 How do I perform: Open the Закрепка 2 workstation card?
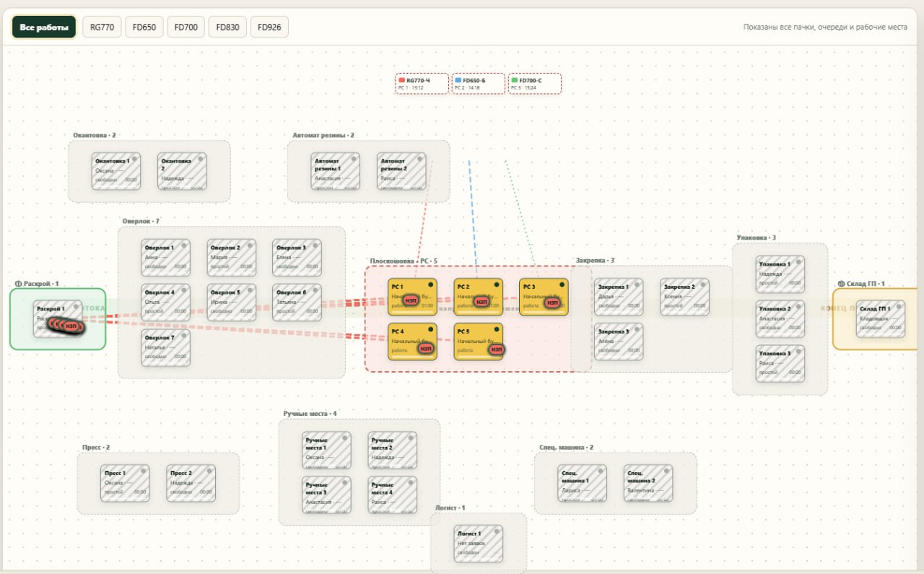tap(684, 297)
